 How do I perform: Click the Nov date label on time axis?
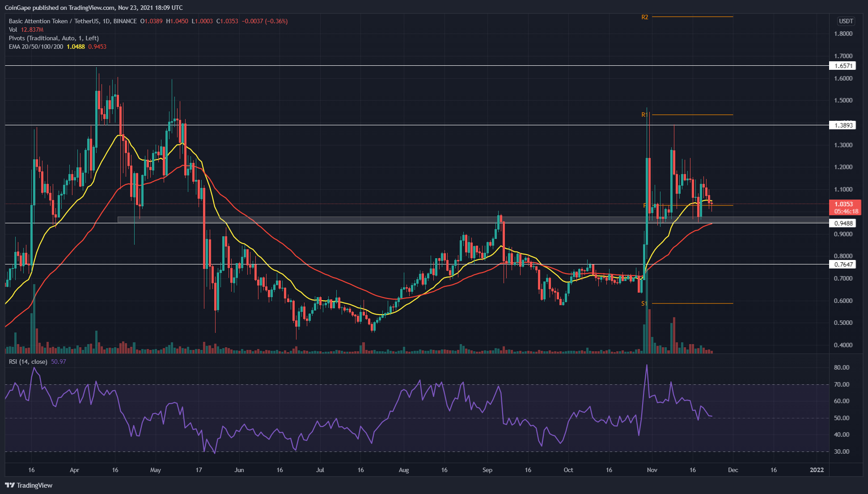click(652, 470)
